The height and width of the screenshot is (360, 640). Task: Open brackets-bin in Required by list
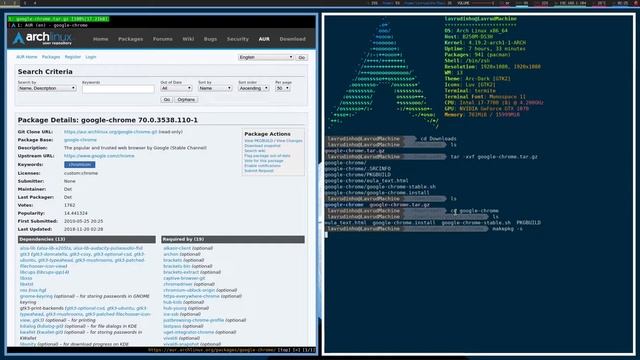177,266
